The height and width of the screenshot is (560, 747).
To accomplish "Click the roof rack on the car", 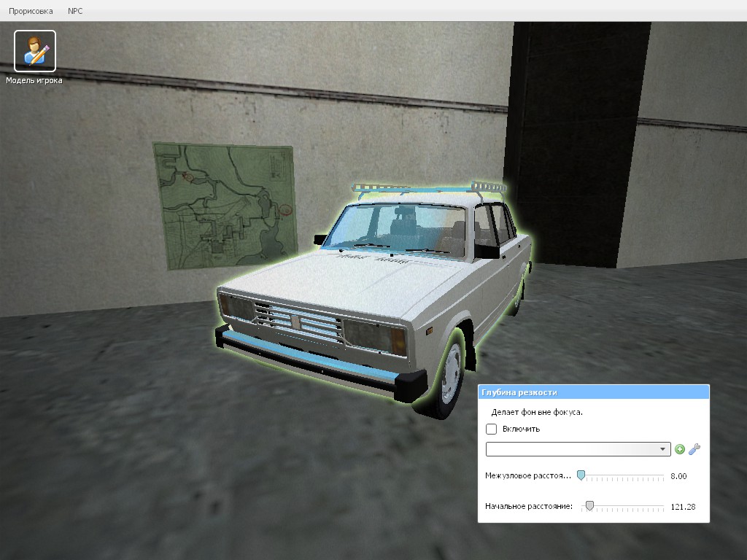I will point(429,189).
